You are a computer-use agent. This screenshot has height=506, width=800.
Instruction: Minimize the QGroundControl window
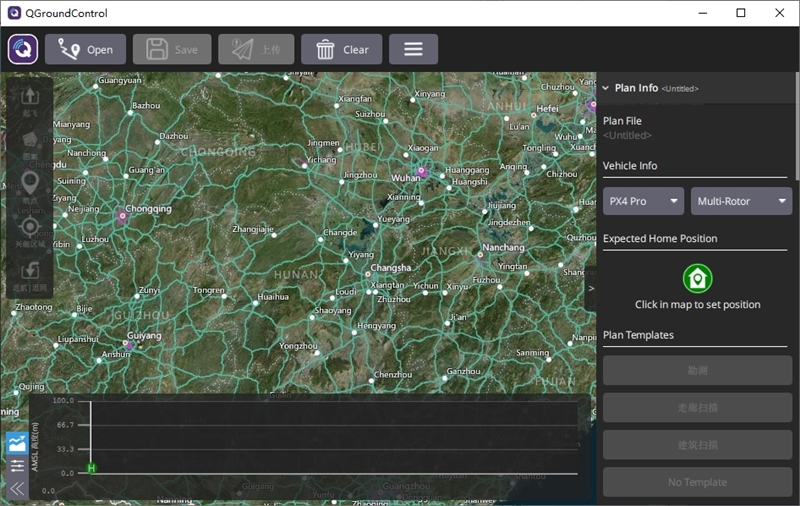coord(703,13)
